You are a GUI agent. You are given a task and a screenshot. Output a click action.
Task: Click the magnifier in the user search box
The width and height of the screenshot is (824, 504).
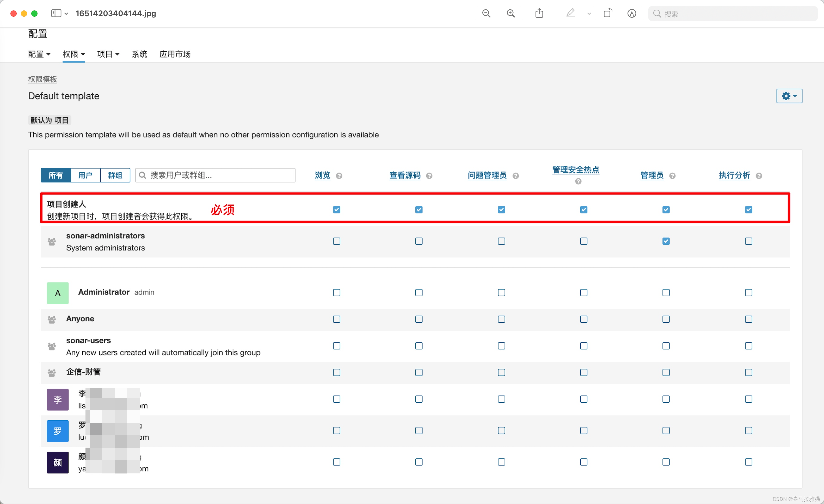coord(143,175)
